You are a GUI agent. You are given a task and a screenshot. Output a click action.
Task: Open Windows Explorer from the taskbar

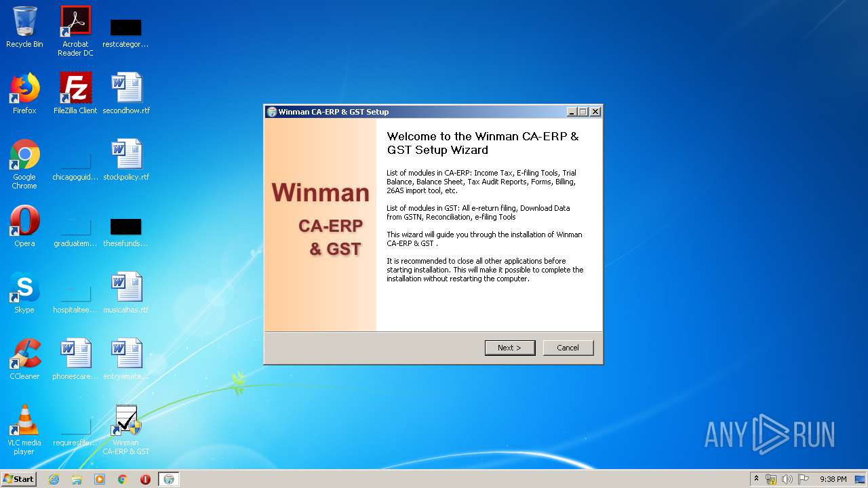77,479
